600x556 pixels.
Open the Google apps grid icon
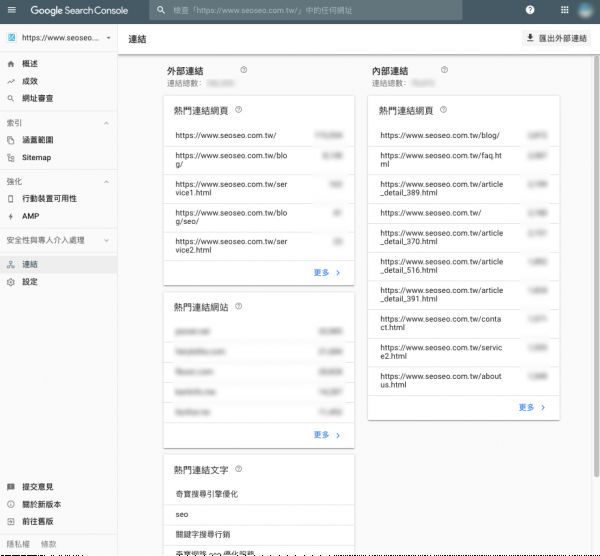point(564,10)
